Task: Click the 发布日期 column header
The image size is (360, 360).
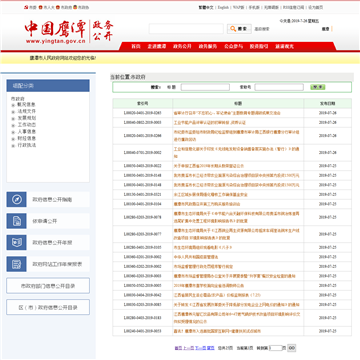Action: tap(327, 103)
